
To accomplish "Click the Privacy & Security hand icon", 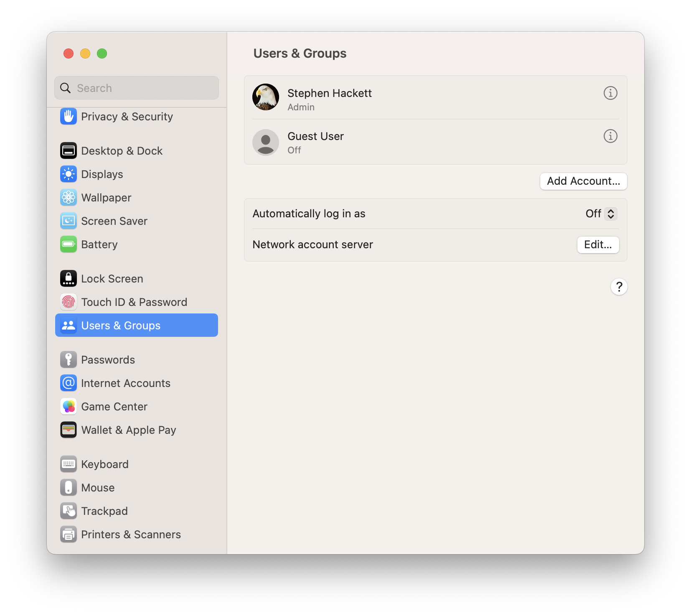I will [x=69, y=117].
